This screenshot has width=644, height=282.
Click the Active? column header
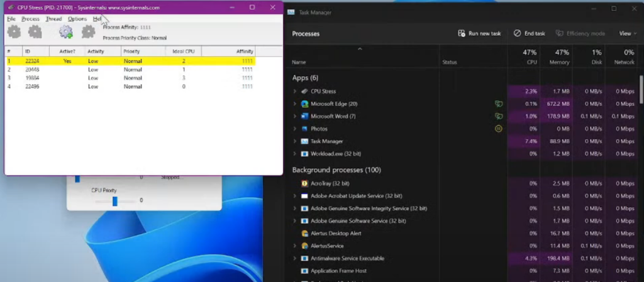[x=67, y=52]
